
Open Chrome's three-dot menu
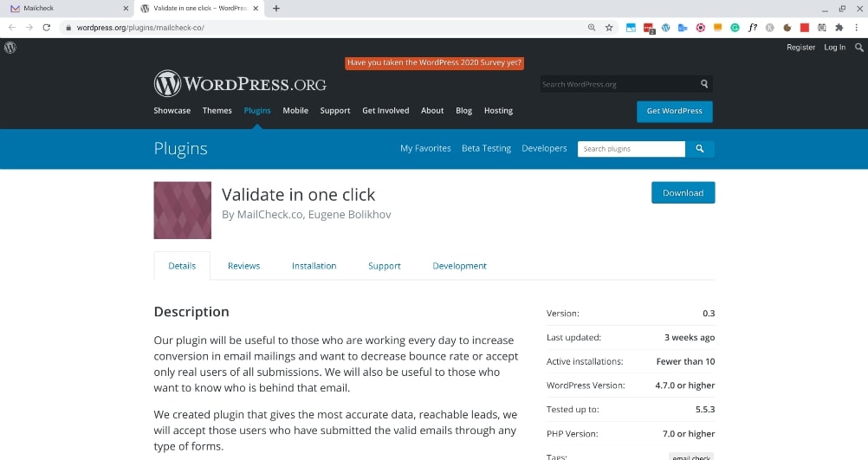(857, 27)
